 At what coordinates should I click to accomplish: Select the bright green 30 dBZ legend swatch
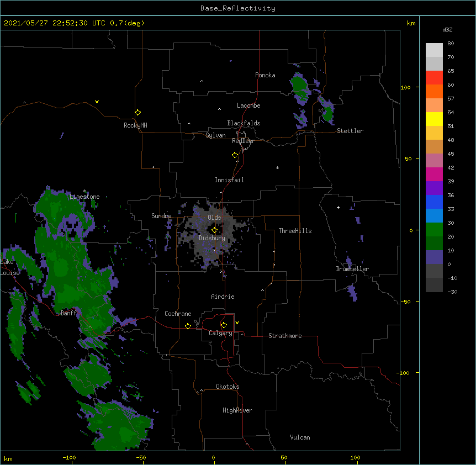point(434,230)
